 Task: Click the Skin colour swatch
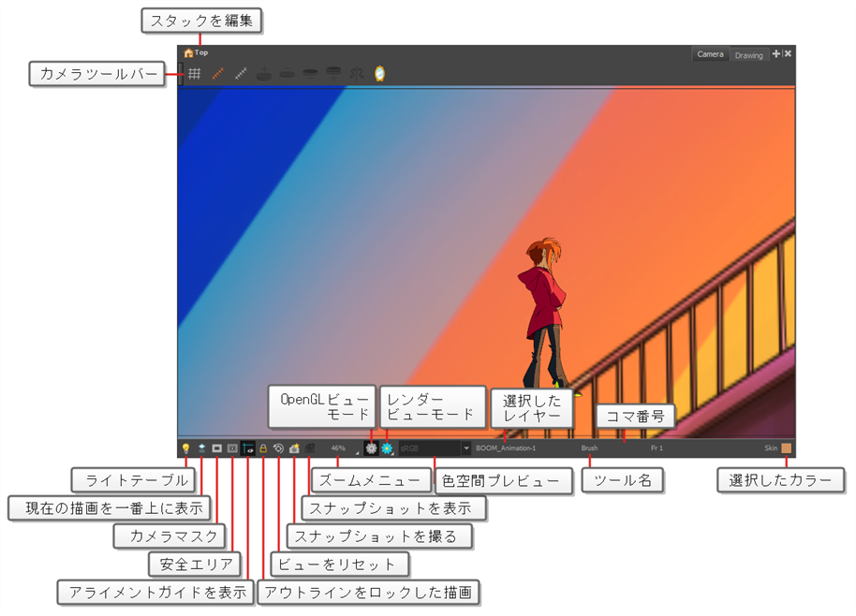pos(786,448)
